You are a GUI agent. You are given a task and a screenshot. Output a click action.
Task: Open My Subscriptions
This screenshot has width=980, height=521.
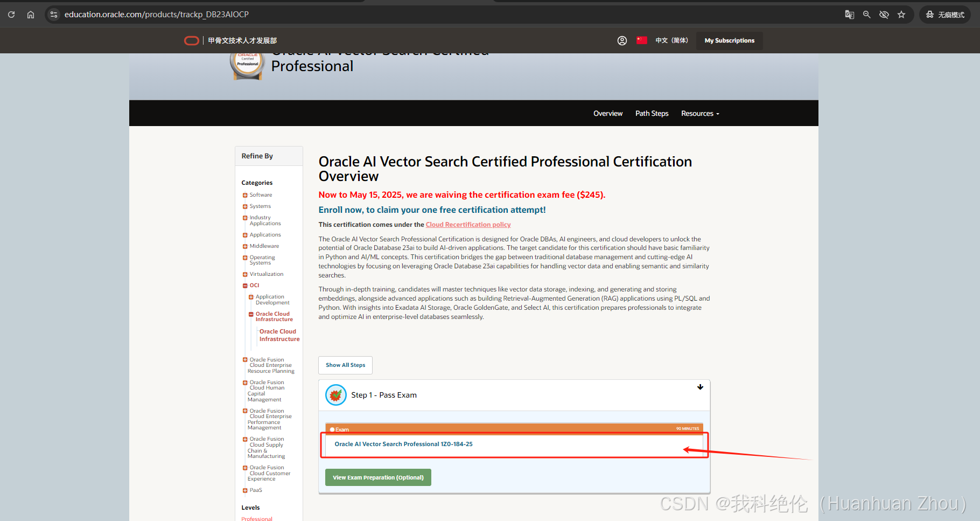tap(730, 40)
